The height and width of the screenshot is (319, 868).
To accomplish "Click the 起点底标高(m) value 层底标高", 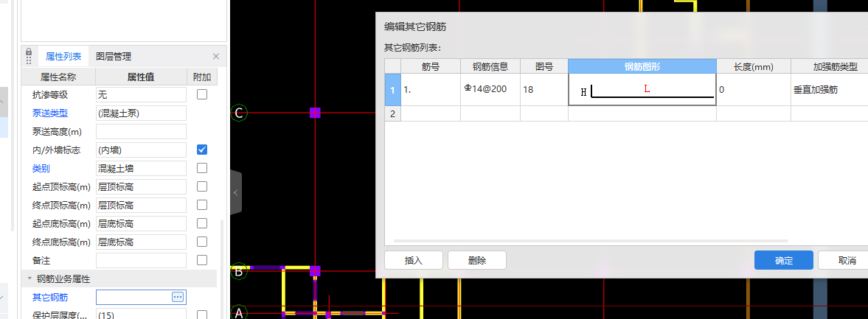I will 141,224.
